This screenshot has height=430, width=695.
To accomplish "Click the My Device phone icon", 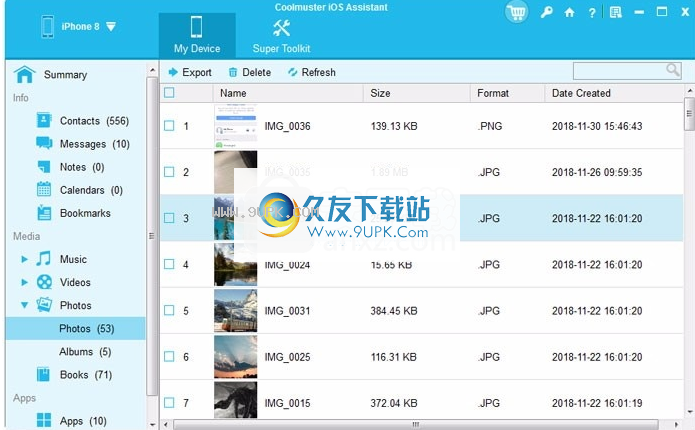I will [196, 27].
